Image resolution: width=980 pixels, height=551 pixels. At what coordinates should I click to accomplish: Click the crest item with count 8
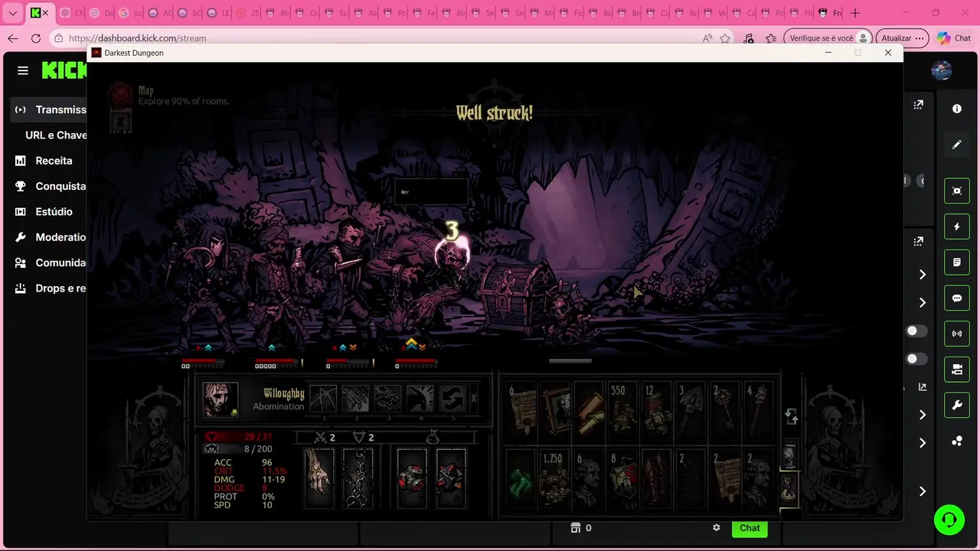coord(624,480)
